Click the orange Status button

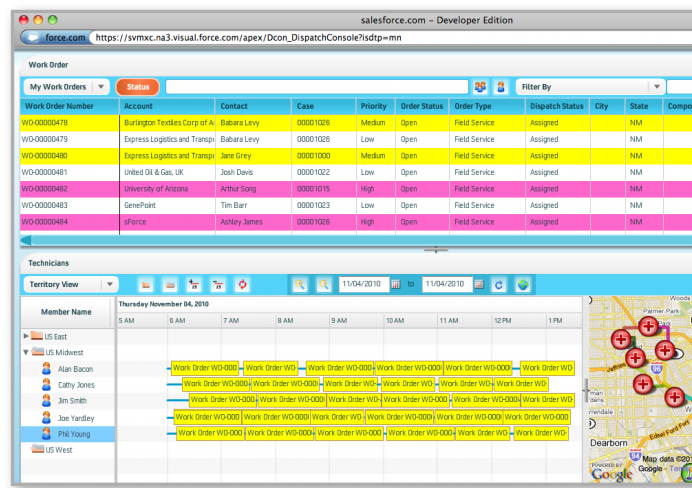(138, 87)
